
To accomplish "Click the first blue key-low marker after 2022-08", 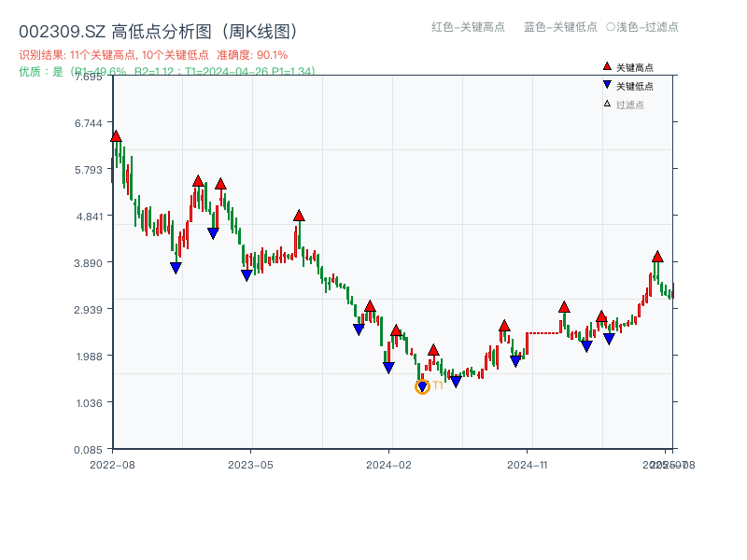I will (x=176, y=268).
